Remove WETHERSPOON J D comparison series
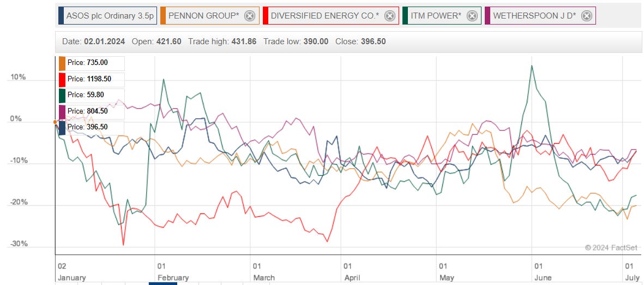Image resolution: width=644 pixels, height=285 pixels. coord(587,16)
